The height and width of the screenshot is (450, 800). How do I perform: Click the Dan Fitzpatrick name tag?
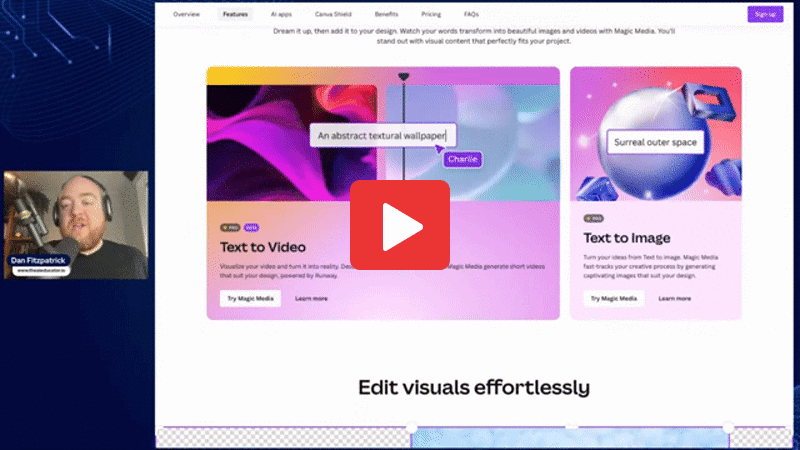click(38, 260)
